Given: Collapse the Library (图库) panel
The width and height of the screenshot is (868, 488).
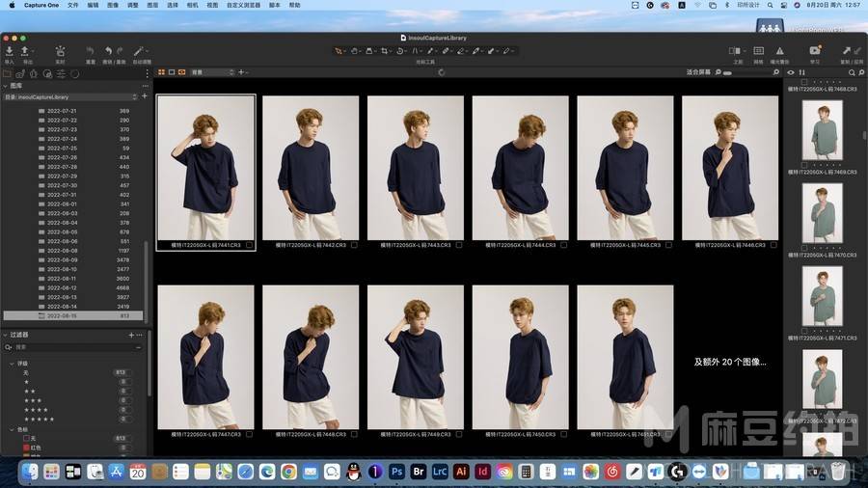Looking at the screenshot, I should pos(5,86).
